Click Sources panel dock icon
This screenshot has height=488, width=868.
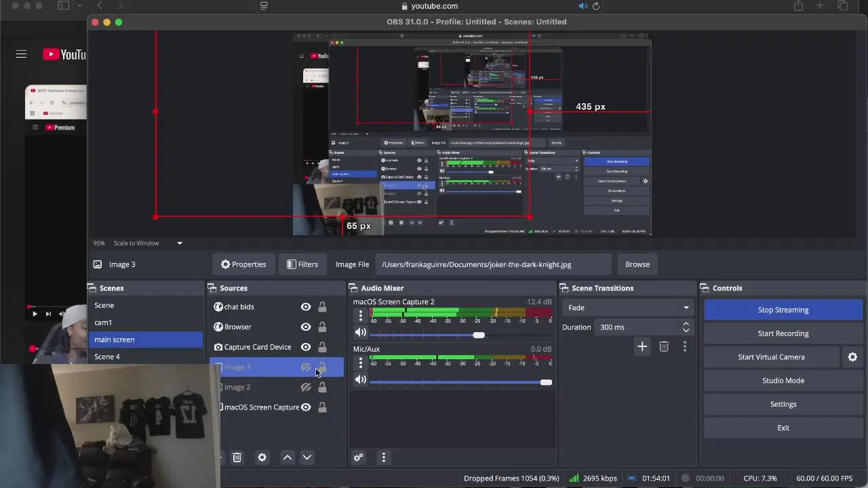(x=212, y=288)
